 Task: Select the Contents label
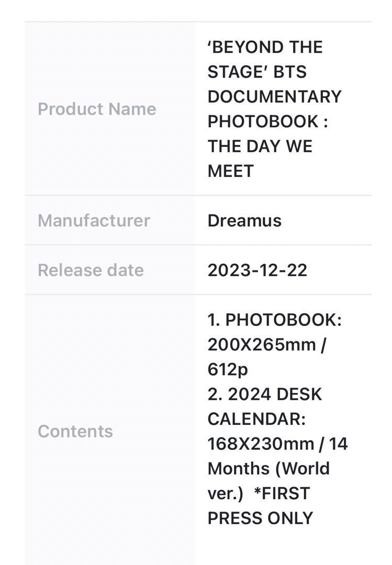(75, 431)
